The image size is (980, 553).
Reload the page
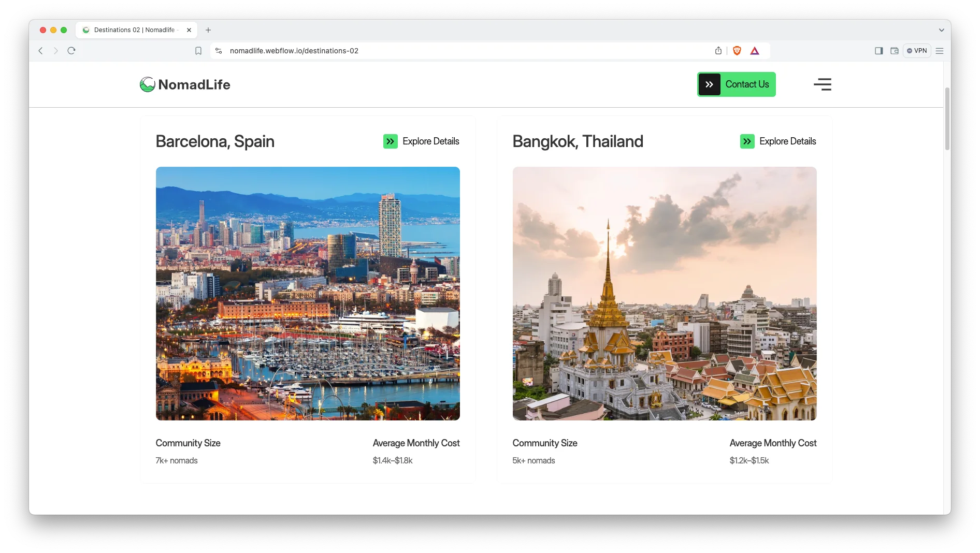coord(71,51)
